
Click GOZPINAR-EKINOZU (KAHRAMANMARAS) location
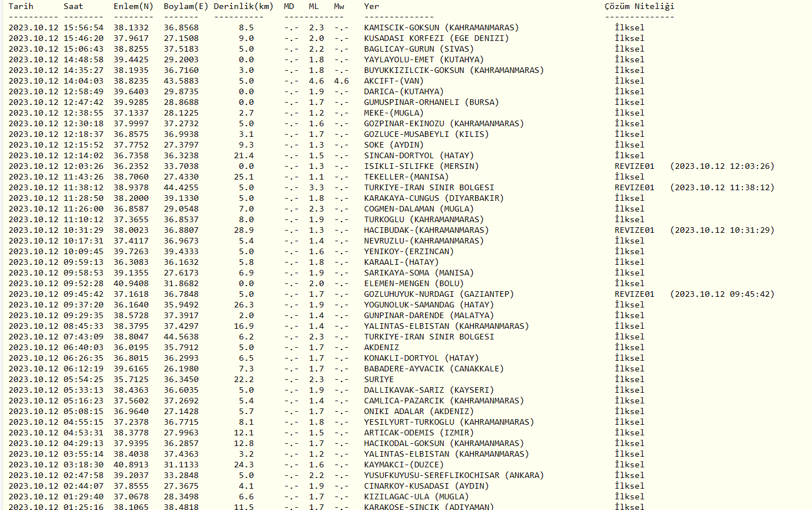(x=444, y=123)
